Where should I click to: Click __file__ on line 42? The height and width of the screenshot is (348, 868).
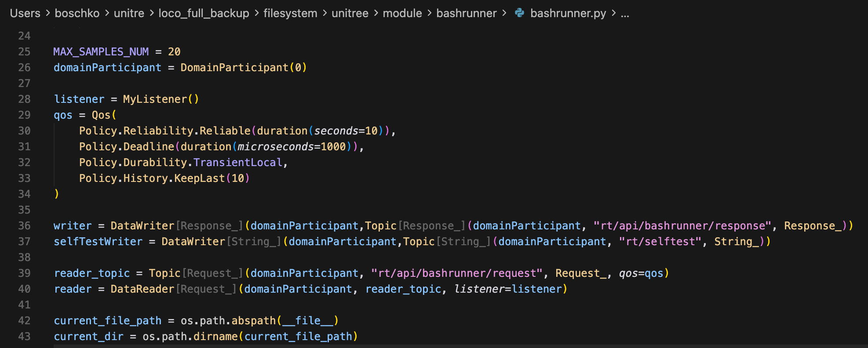[308, 321]
